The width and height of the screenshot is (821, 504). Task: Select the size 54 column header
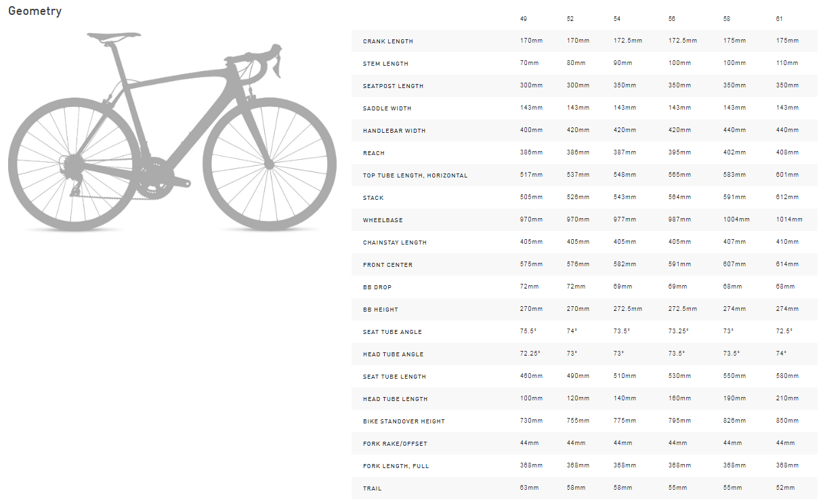pos(616,19)
